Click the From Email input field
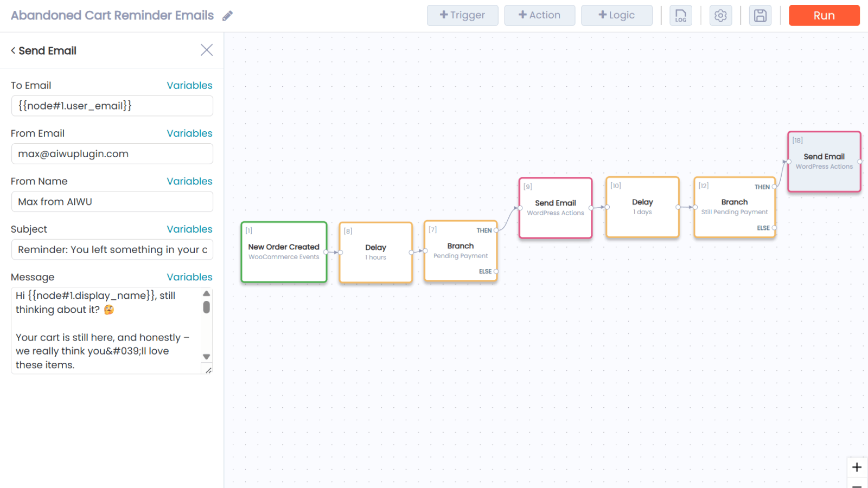Image resolution: width=868 pixels, height=488 pixels. pyautogui.click(x=112, y=154)
